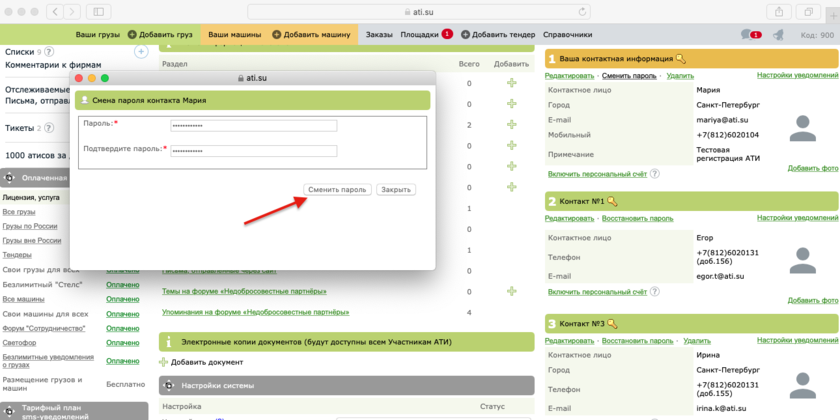Click key icon beside Контакт №1 header

611,201
